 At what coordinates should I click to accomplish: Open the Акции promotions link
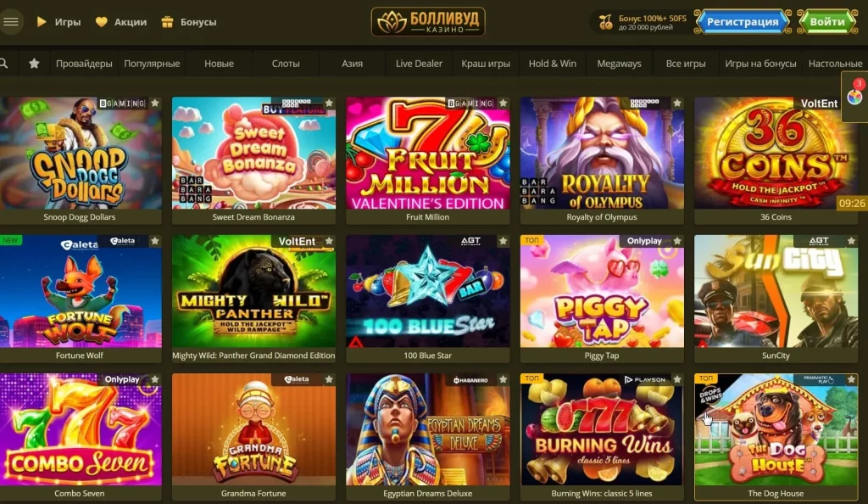coord(121,22)
